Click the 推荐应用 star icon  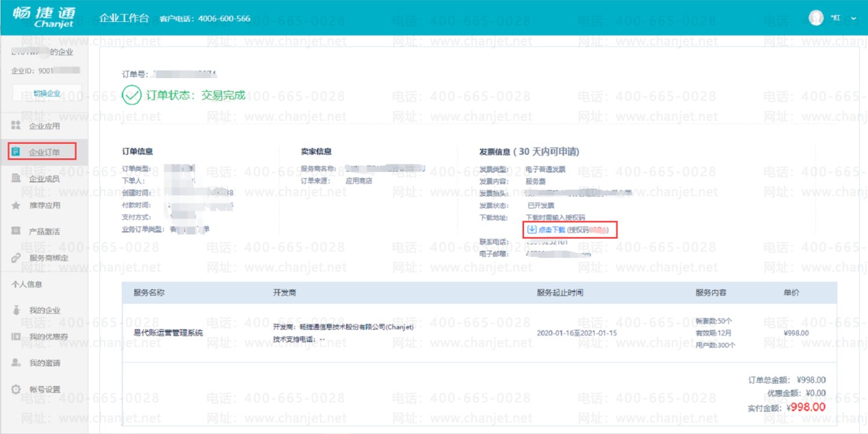tap(16, 205)
